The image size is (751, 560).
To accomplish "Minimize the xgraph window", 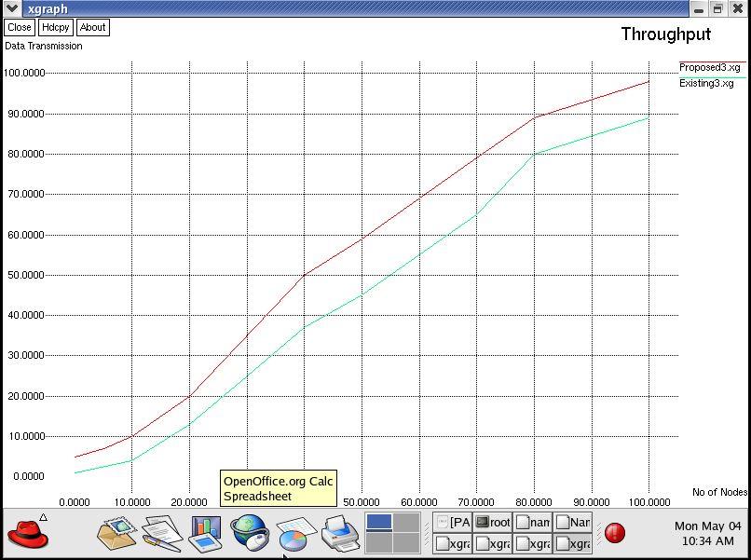I will coord(700,8).
